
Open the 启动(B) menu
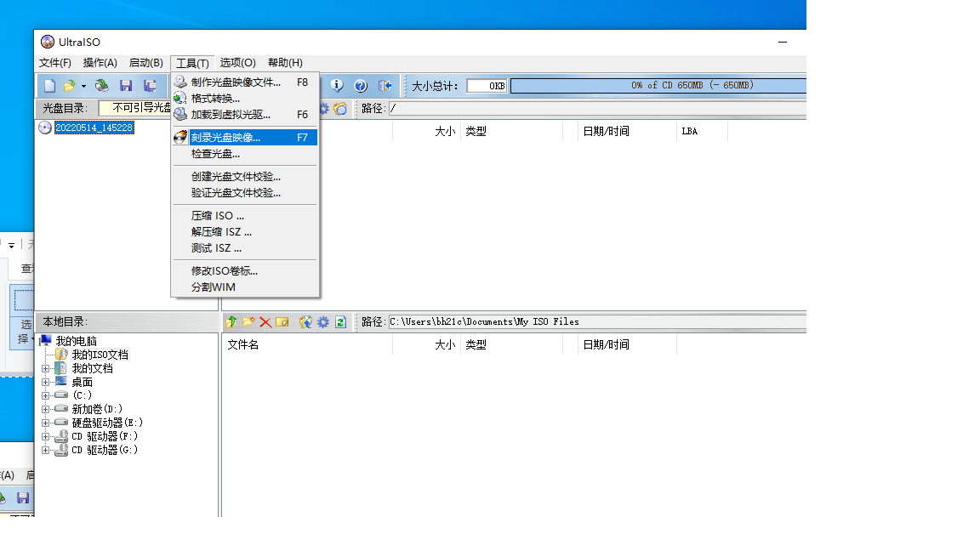(145, 62)
